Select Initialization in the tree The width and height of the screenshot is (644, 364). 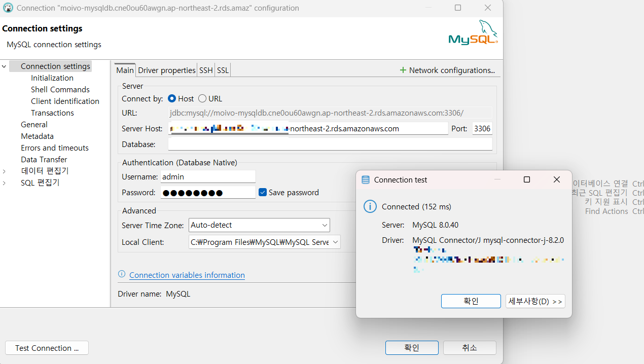point(52,78)
